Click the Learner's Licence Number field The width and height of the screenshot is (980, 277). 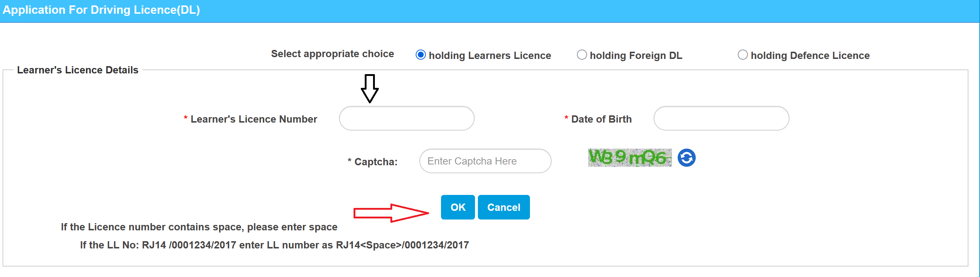(406, 119)
